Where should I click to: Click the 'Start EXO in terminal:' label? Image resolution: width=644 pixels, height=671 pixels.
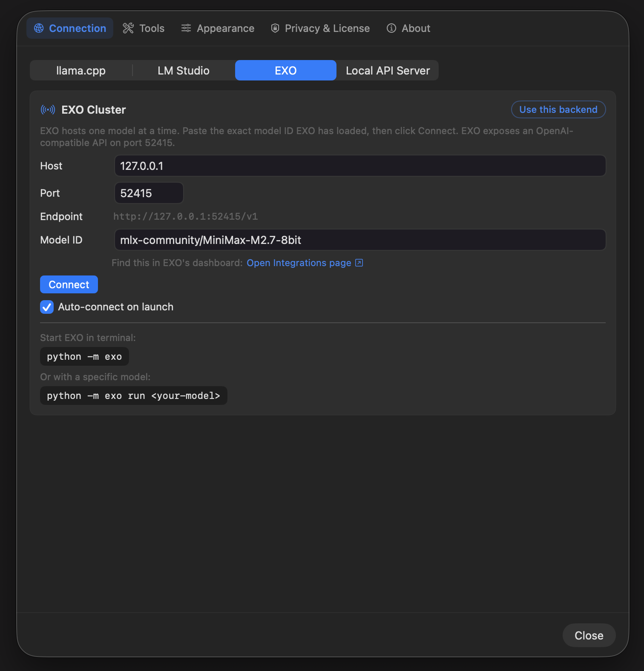point(88,338)
